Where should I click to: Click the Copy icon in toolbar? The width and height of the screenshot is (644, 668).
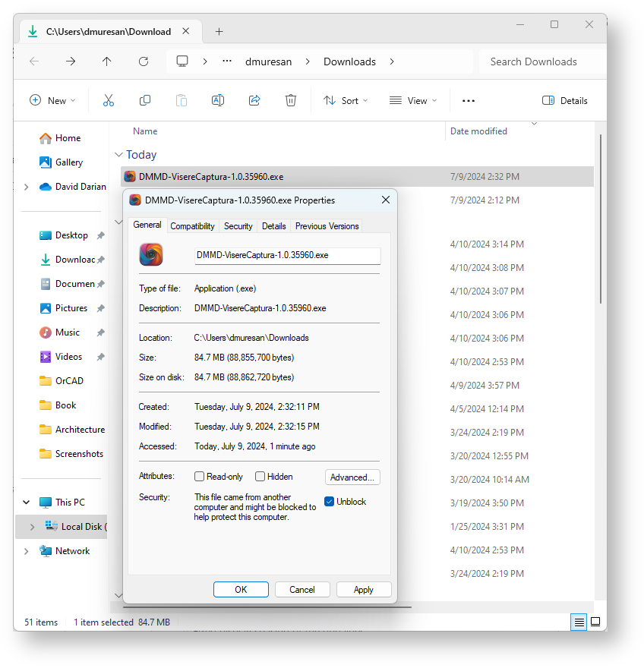[145, 100]
